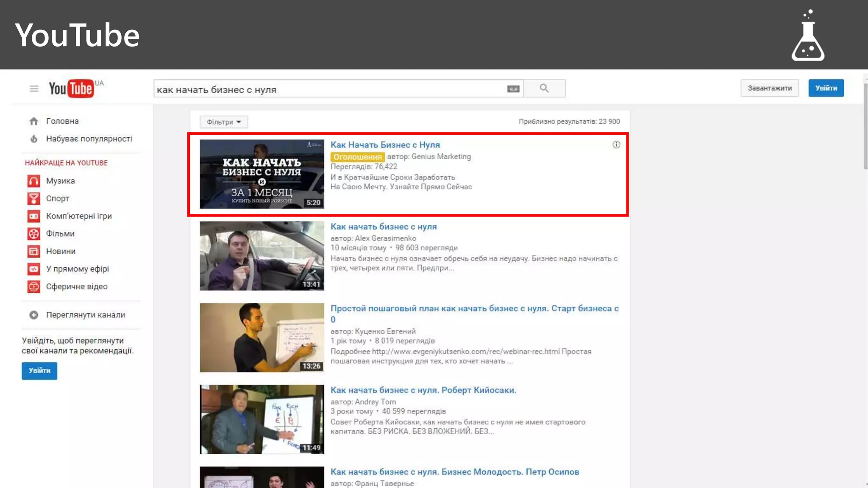Image resolution: width=868 pixels, height=488 pixels.
Task: Click the page vertical scrollbar thumb
Action: 865,126
